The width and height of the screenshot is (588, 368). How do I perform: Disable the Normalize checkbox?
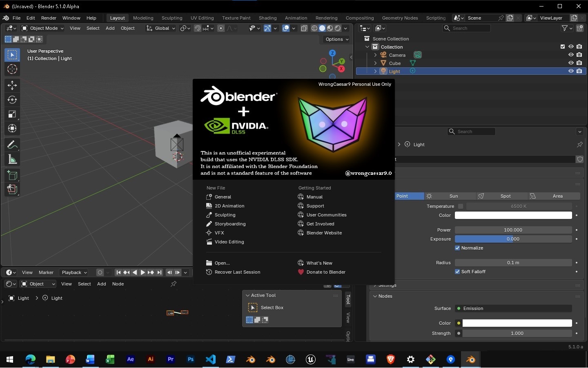(x=457, y=248)
